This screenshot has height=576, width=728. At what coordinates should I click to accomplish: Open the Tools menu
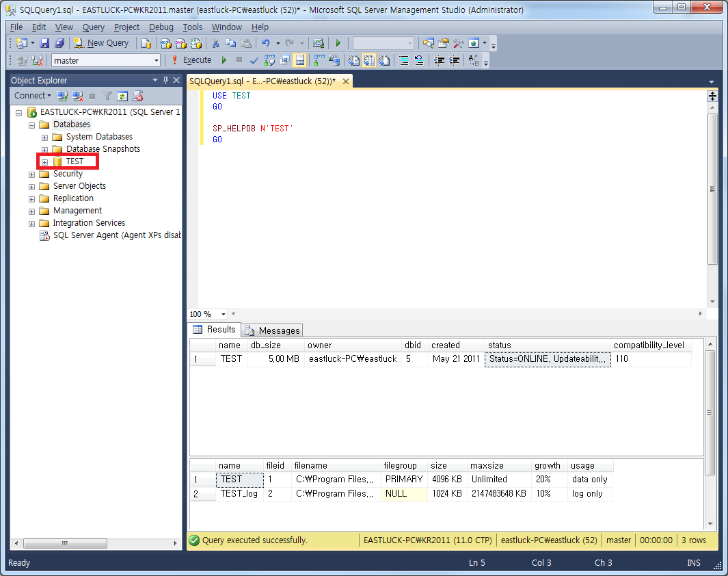point(192,27)
